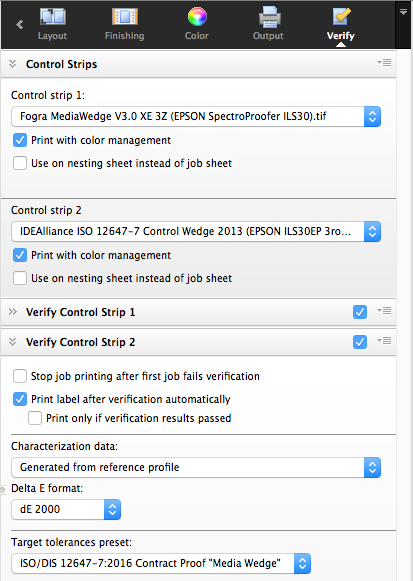The height and width of the screenshot is (581, 413).
Task: Toggle Print only if verification results passed
Action: coord(35,418)
